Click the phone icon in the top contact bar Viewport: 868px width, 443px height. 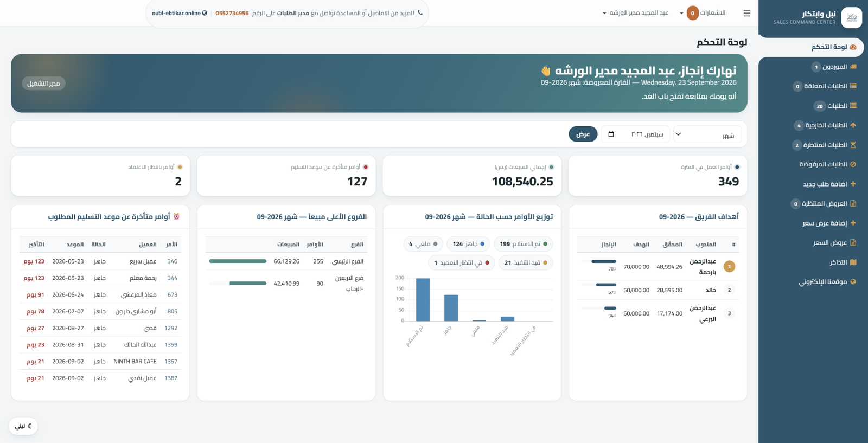pyautogui.click(x=420, y=13)
